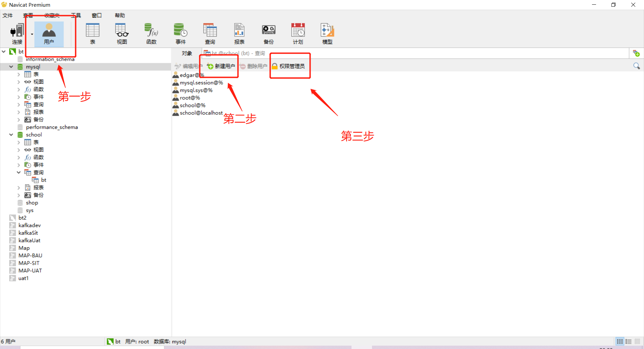Select user mysql.sys@%

tap(193, 90)
